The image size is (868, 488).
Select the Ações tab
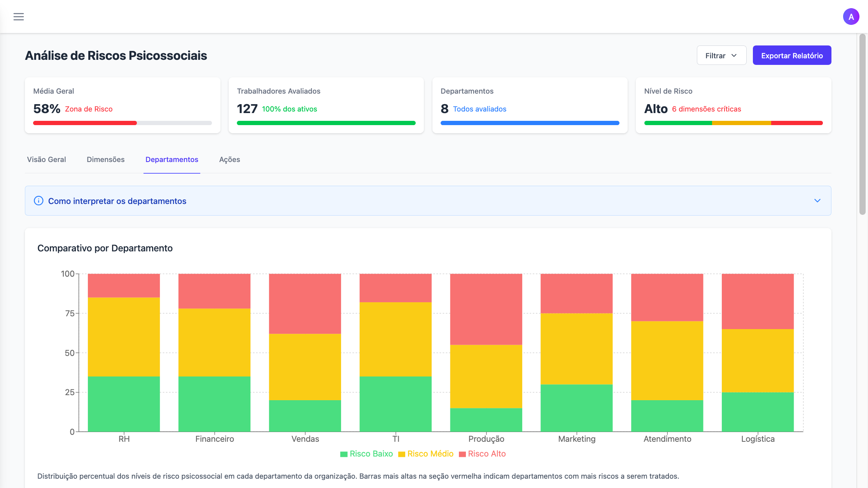[229, 159]
